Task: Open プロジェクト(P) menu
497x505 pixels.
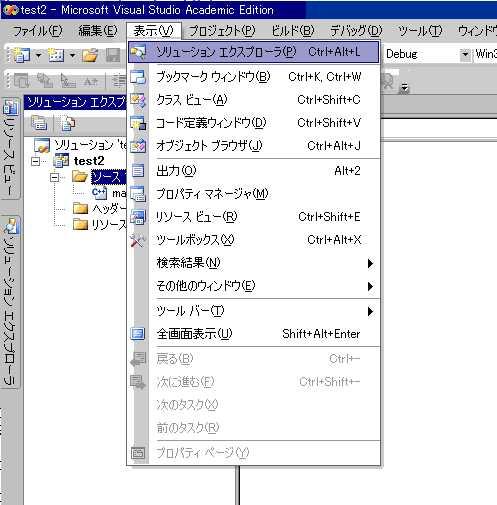Action: [222, 31]
